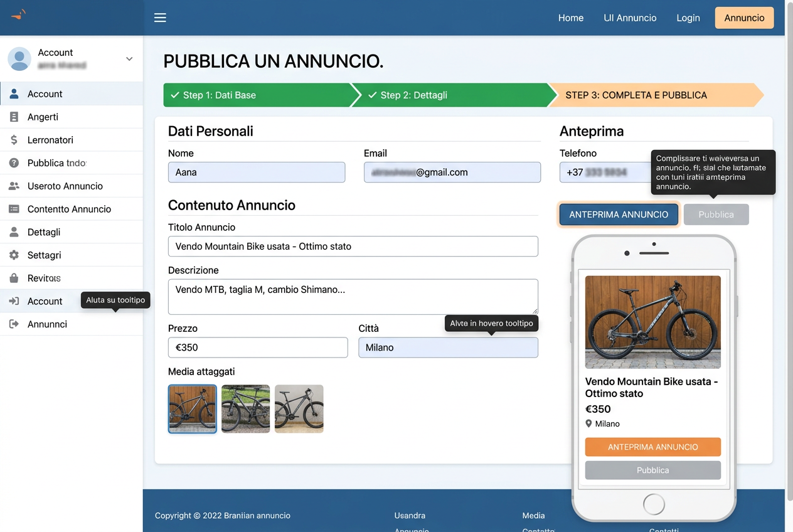
Task: Click the orange Annuncio button in header
Action: click(744, 18)
